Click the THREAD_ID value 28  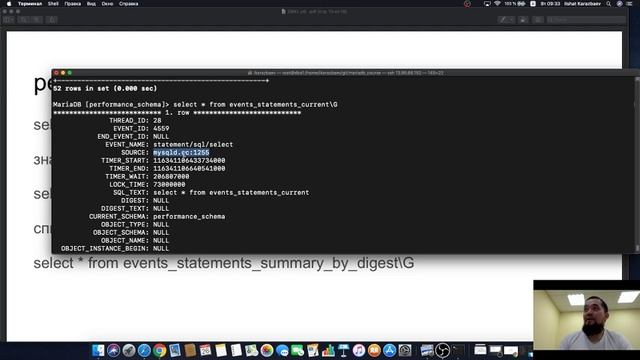157,120
